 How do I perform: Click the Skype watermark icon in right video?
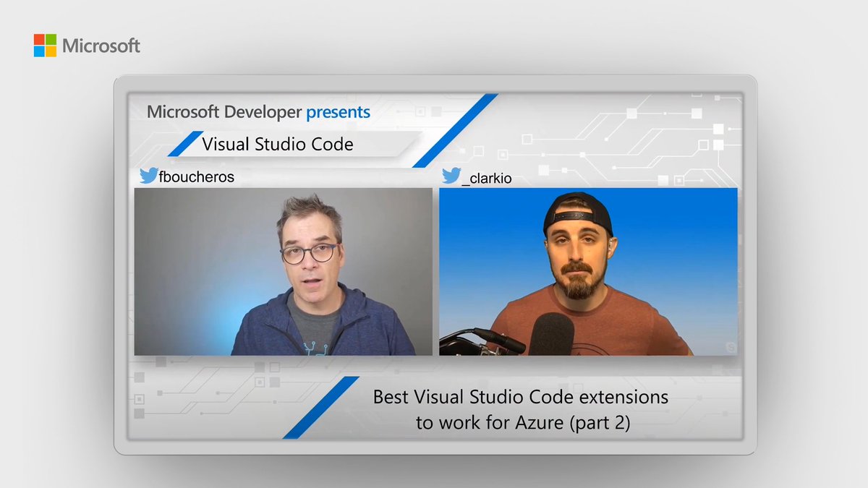[x=730, y=348]
